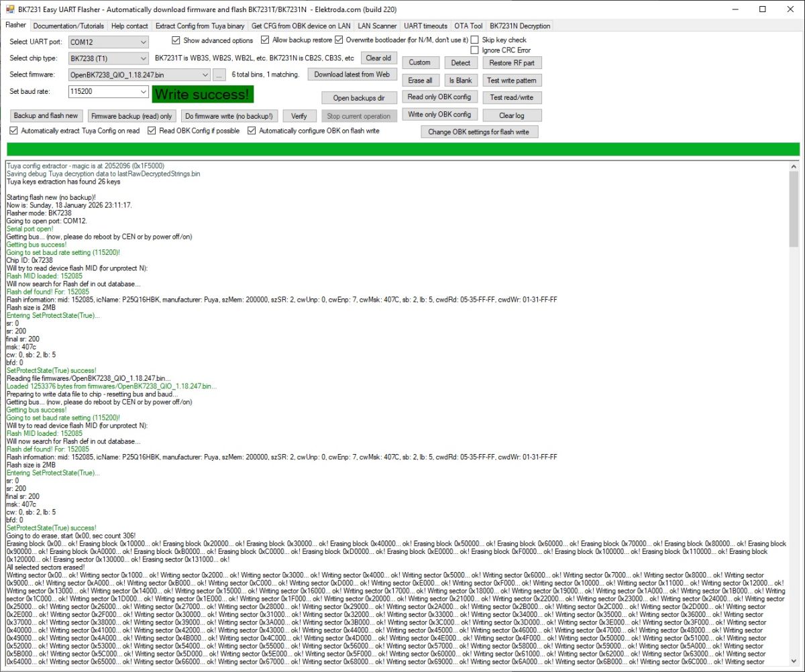Viewport: 805px width, 672px height.
Task: Click the Clear log button
Action: [x=512, y=115]
